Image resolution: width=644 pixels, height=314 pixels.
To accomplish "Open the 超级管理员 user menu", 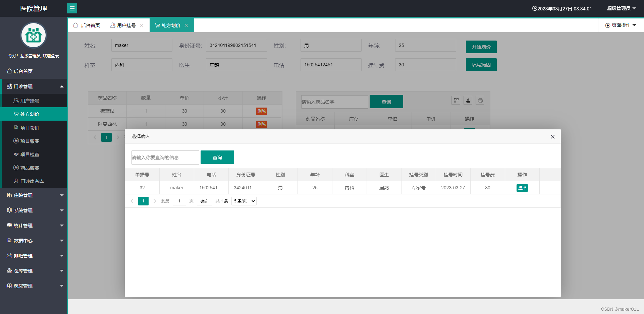I will [621, 8].
